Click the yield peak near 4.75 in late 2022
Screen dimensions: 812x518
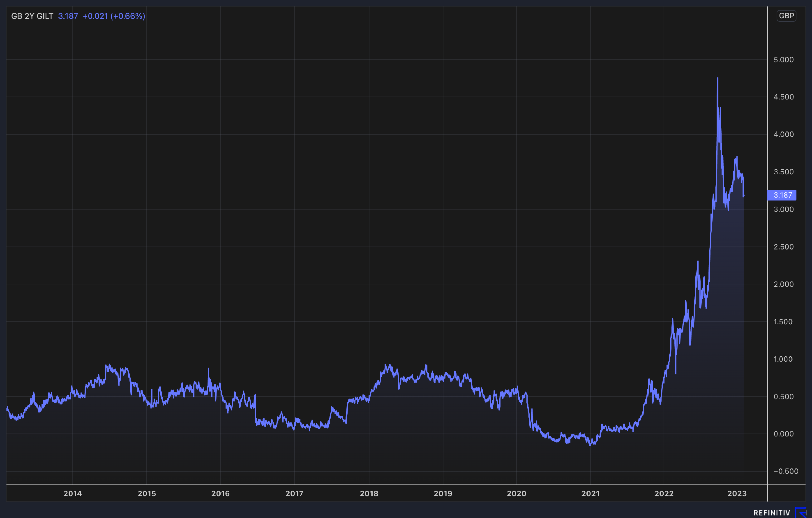718,78
